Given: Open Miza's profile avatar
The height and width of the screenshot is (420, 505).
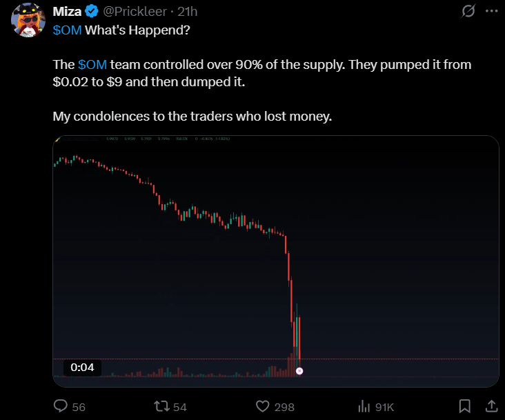Looking at the screenshot, I should (28, 20).
